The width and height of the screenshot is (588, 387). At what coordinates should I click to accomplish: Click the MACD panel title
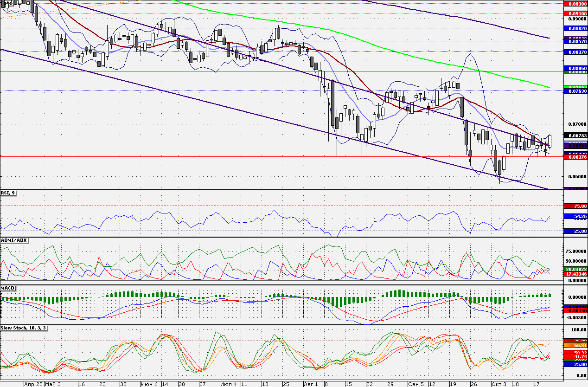click(8, 288)
